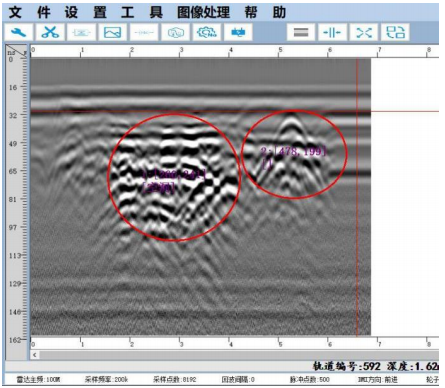
Task: Open the 图像处理 menu
Action: (203, 12)
